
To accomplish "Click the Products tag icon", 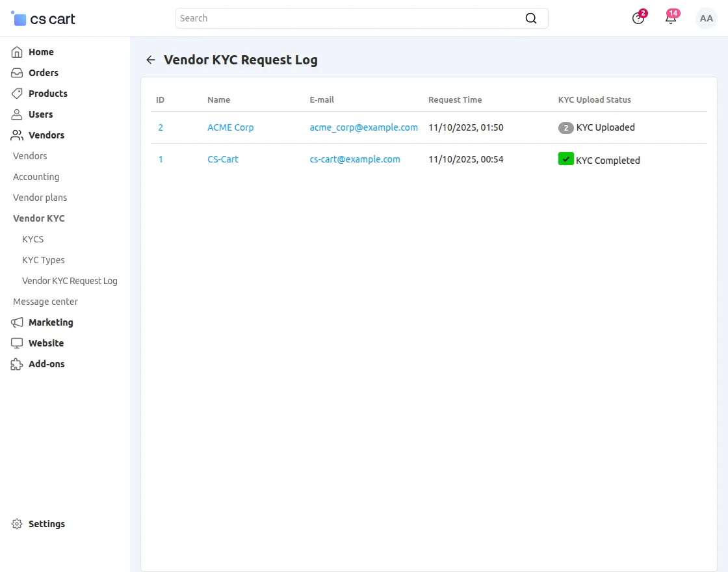I will click(16, 93).
